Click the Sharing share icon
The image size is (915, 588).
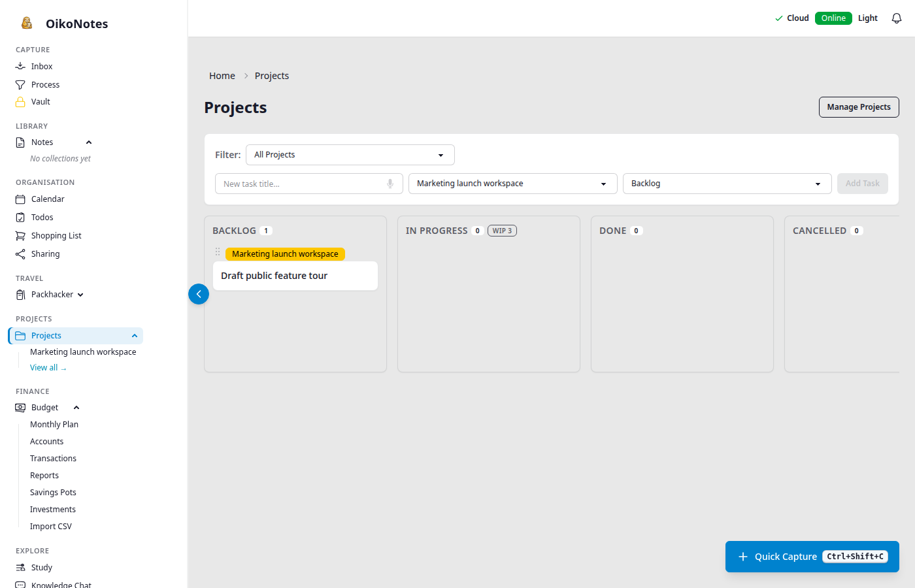[x=20, y=254]
